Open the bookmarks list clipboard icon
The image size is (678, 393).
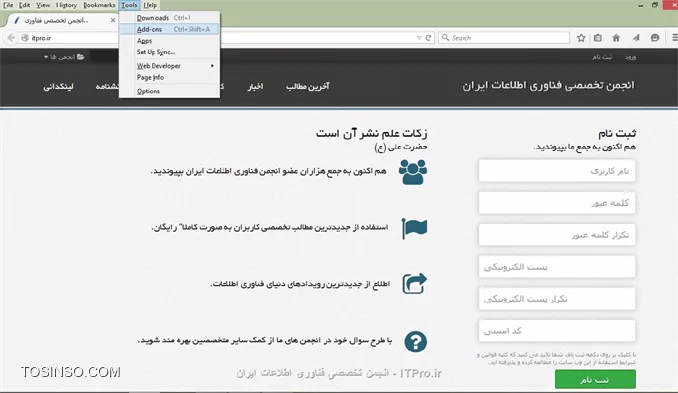598,38
